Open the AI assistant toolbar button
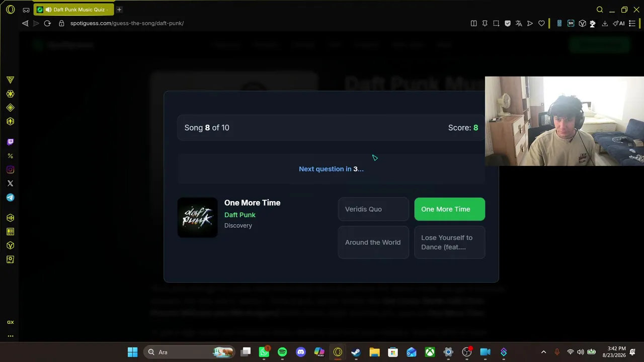Image resolution: width=644 pixels, height=362 pixels. click(x=618, y=23)
